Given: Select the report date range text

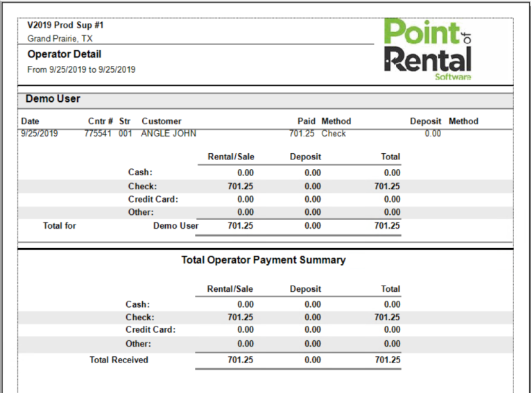Looking at the screenshot, I should coord(81,69).
